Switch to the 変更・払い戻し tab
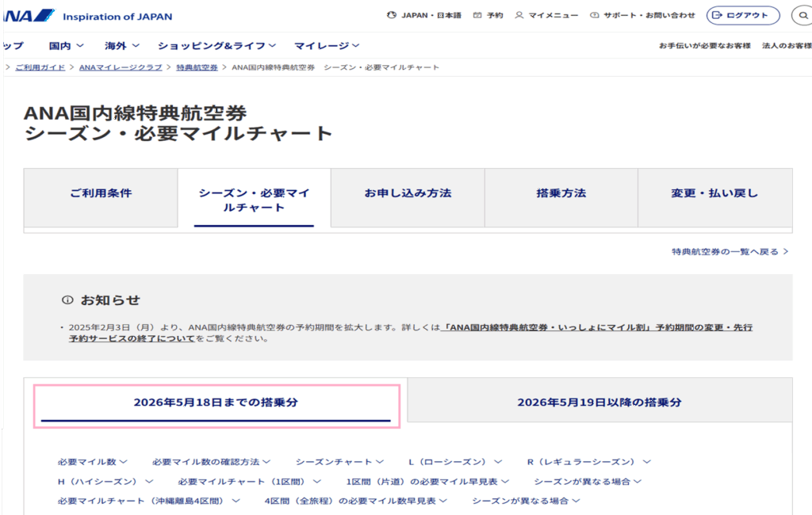 click(x=714, y=198)
